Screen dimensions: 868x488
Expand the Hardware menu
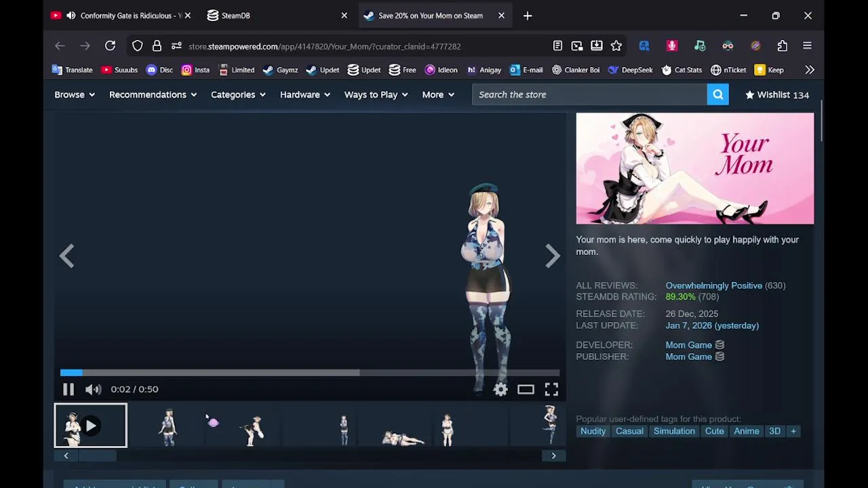305,95
